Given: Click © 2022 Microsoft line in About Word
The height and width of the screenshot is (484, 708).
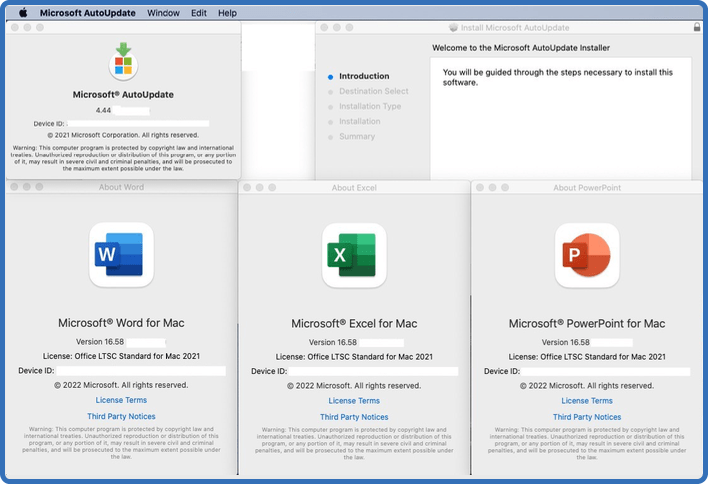Looking at the screenshot, I should pos(121,385).
